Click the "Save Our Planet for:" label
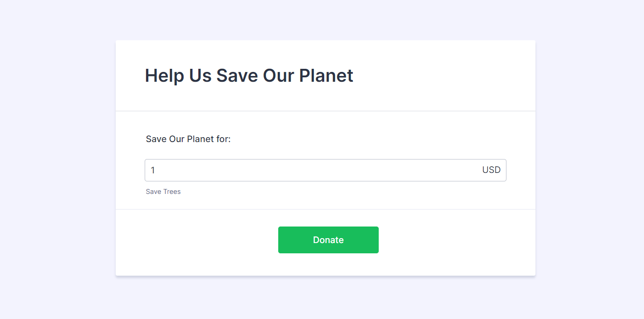Viewport: 644px width, 319px height. tap(188, 139)
